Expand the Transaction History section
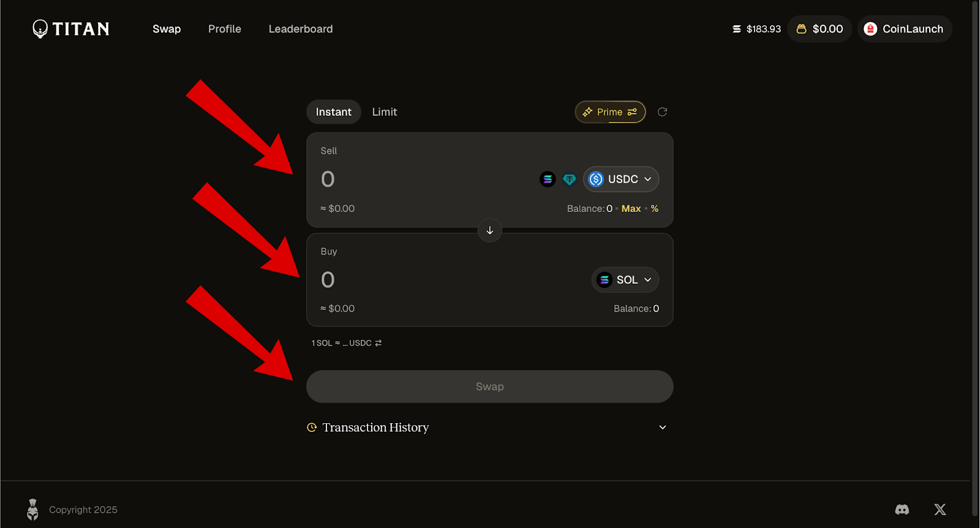 (661, 427)
